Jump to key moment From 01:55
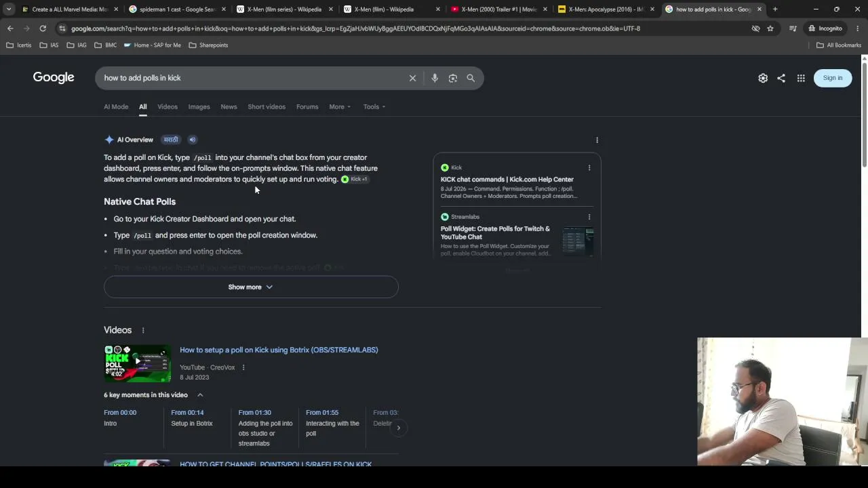Screen dimensions: 868x488 pyautogui.click(x=332, y=422)
